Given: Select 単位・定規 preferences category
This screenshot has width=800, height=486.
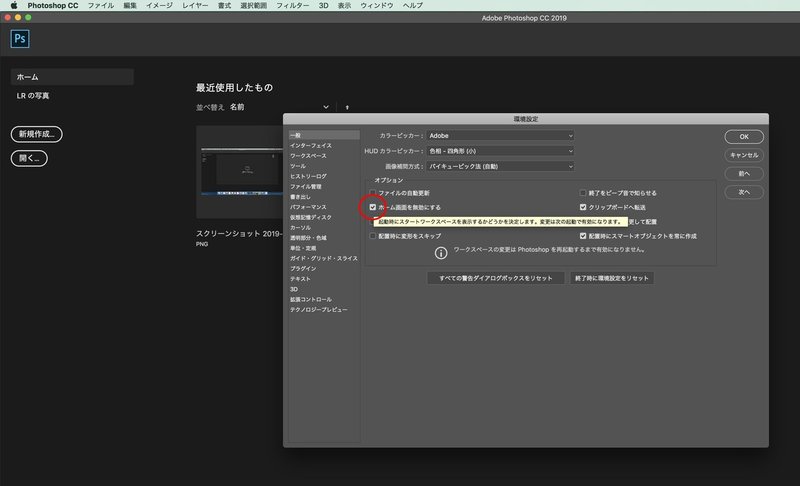Looking at the screenshot, I should pyautogui.click(x=303, y=248).
